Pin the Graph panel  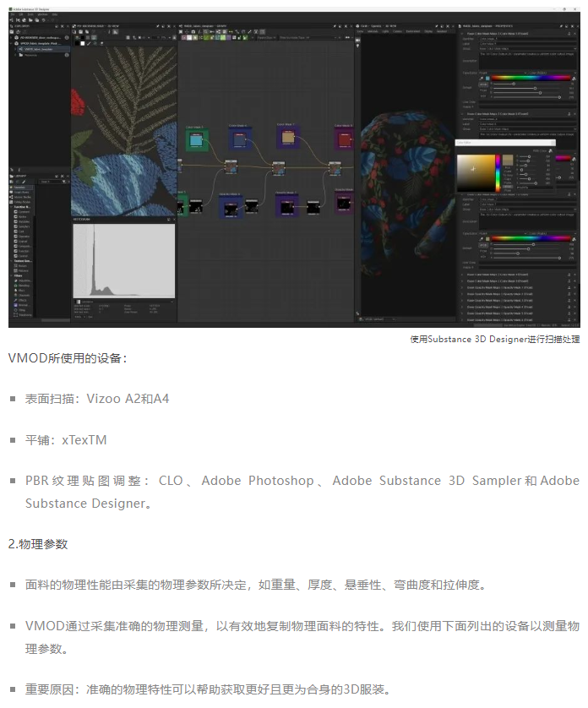click(335, 26)
